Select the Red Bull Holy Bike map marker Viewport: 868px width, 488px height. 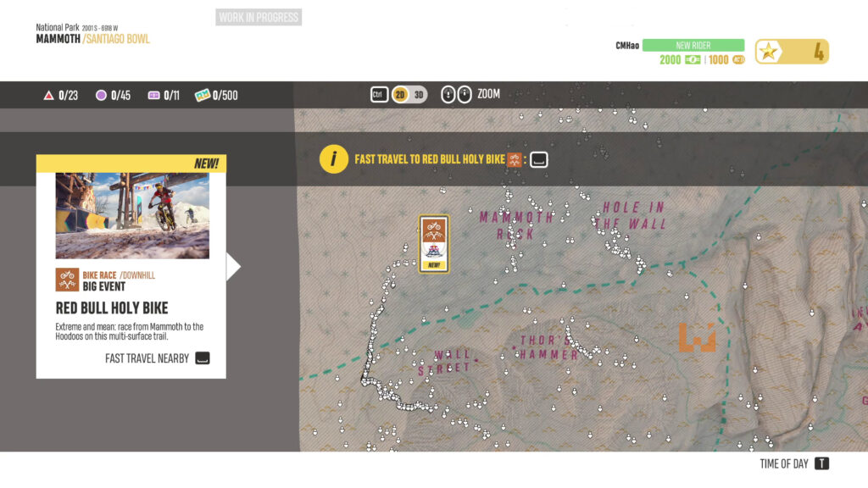(x=434, y=244)
